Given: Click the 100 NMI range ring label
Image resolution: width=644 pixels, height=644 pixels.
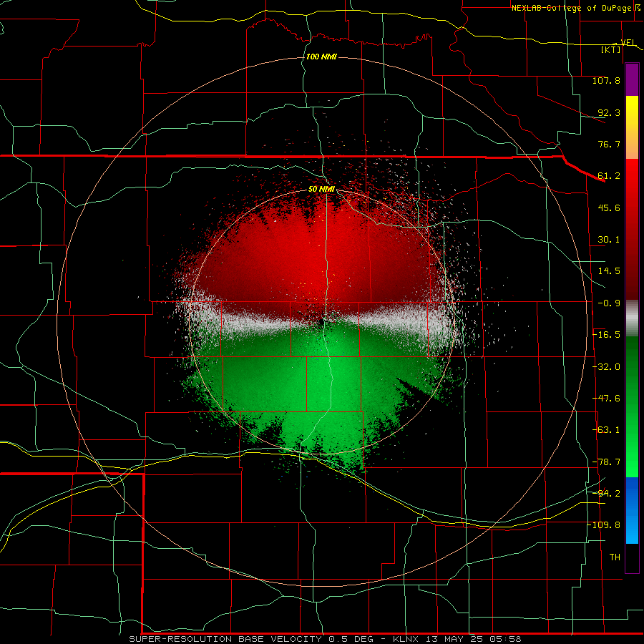Looking at the screenshot, I should pyautogui.click(x=321, y=57).
